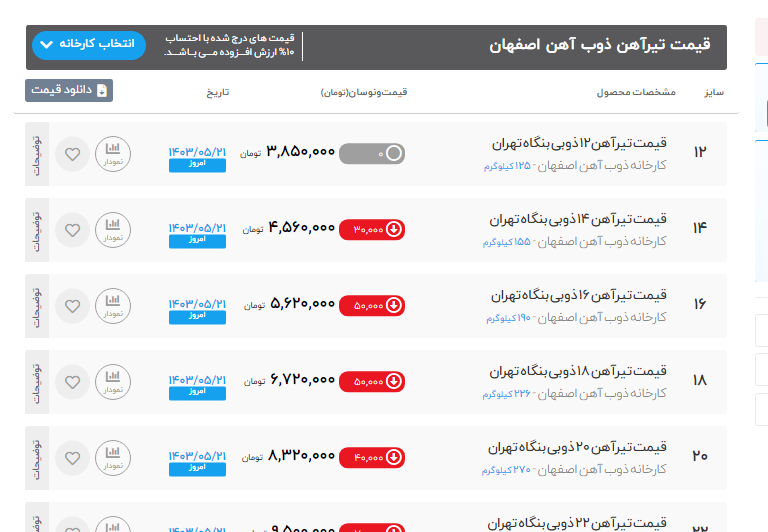Image resolution: width=768 pixels, height=532 pixels.
Task: Open chart icon on size 18 row
Action: (x=112, y=381)
